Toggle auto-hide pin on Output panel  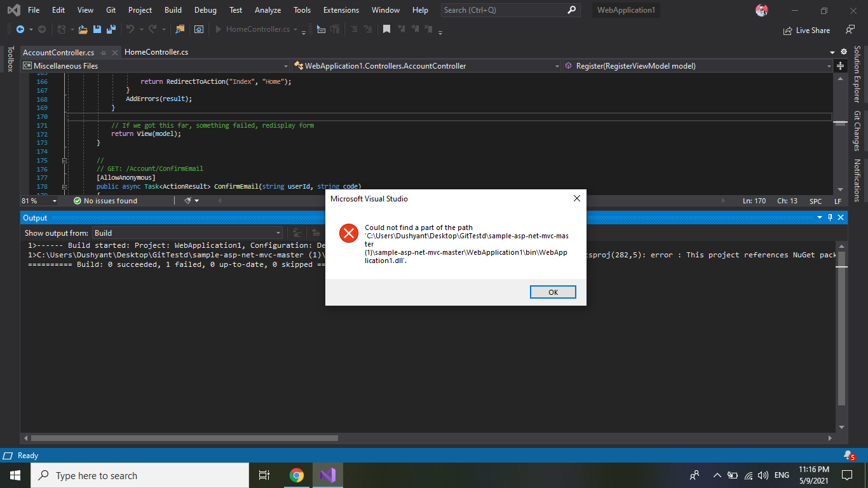coord(830,217)
